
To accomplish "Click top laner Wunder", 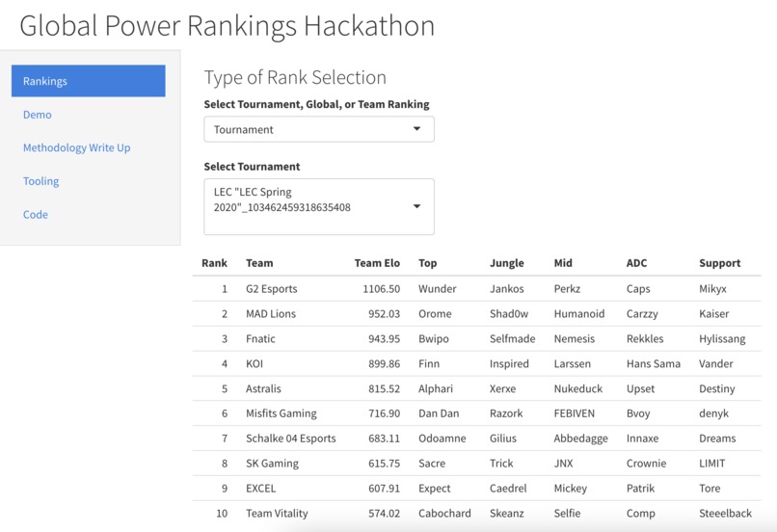I will point(437,289).
